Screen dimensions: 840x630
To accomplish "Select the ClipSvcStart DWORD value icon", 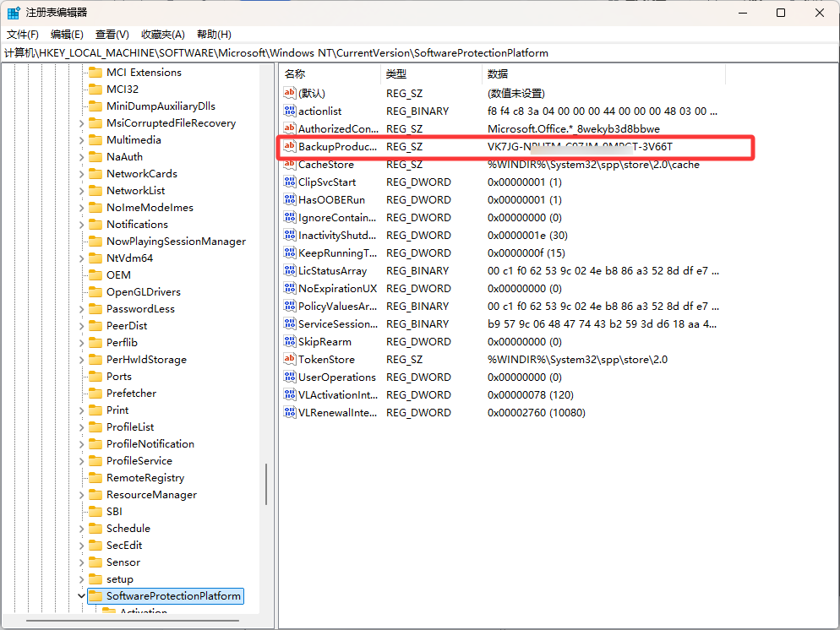I will pyautogui.click(x=290, y=182).
